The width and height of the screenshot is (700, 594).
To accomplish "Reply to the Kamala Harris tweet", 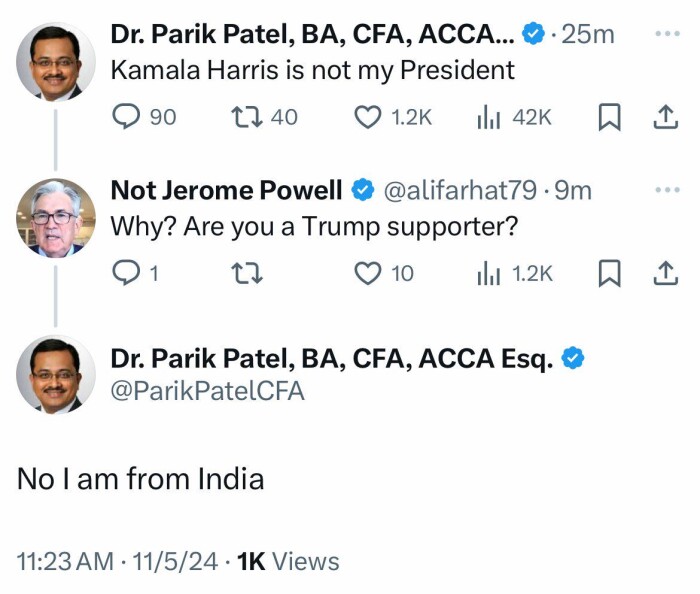I will 125,117.
